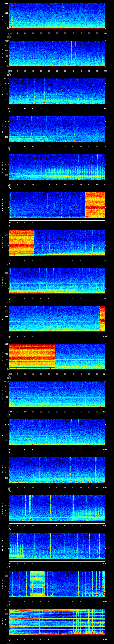Select the '12:00' end time label
The image size is (114, 644).
tap(105, 412)
